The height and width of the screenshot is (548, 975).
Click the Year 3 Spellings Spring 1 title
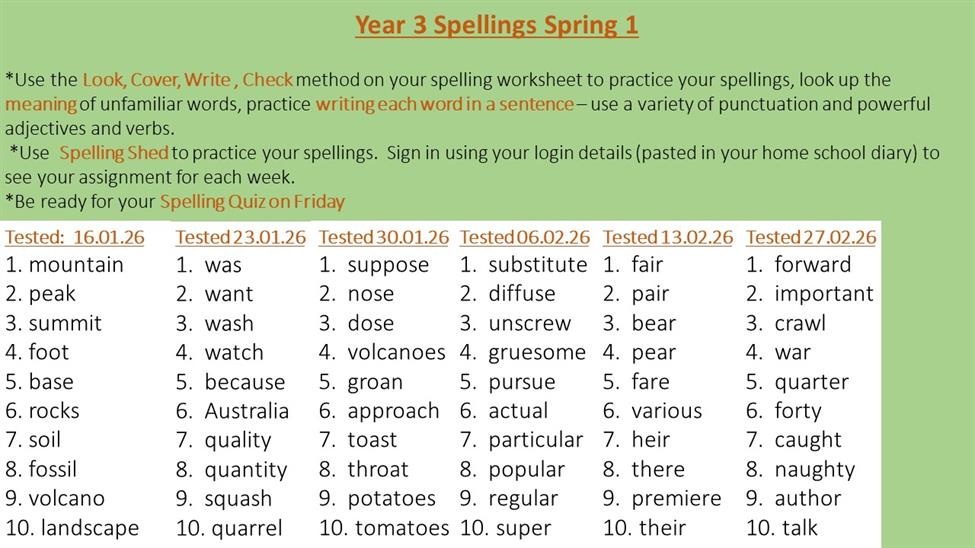click(496, 25)
